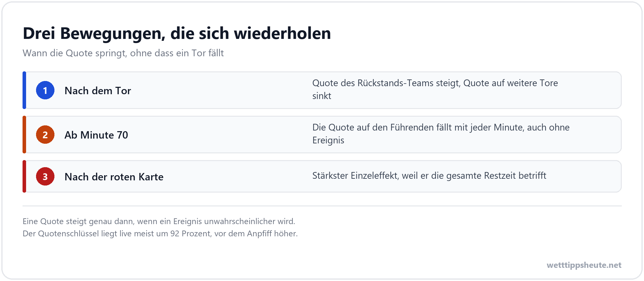The image size is (644, 281).
Task: Click footnote 'Der Quotenschlüssel liegt live'
Action: coord(160,233)
